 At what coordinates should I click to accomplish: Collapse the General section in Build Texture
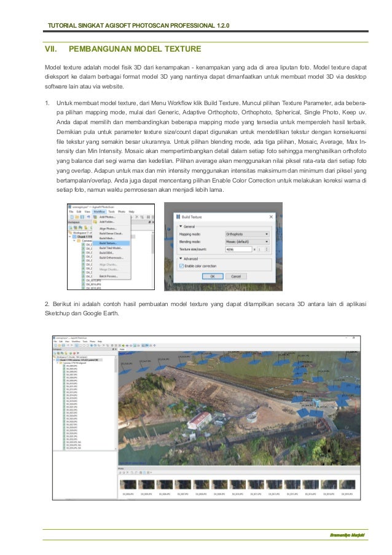[181, 226]
